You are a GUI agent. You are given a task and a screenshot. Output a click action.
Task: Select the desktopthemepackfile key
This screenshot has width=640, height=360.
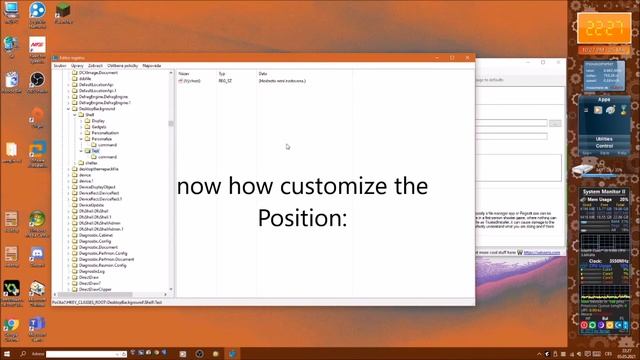coord(98,169)
